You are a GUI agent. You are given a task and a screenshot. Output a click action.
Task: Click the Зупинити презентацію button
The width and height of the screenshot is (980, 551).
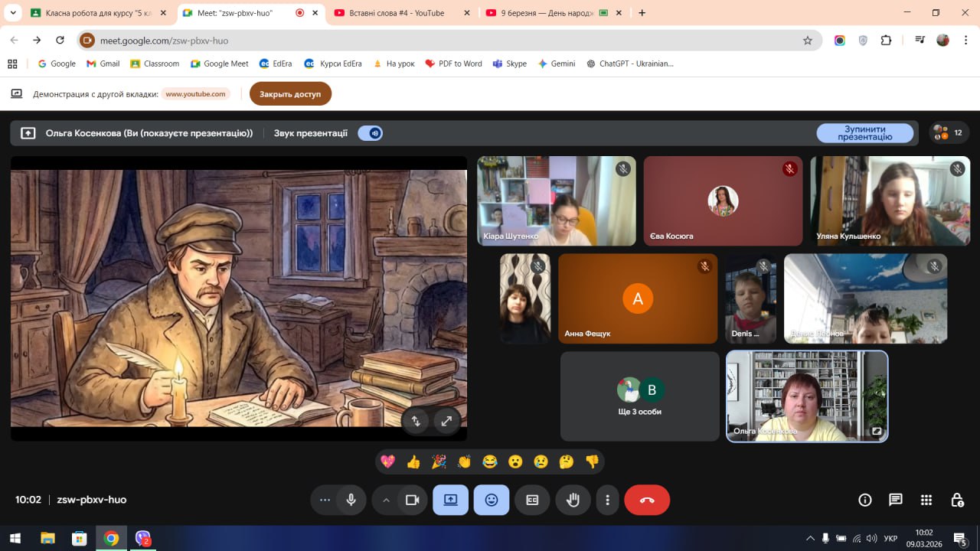tap(864, 133)
